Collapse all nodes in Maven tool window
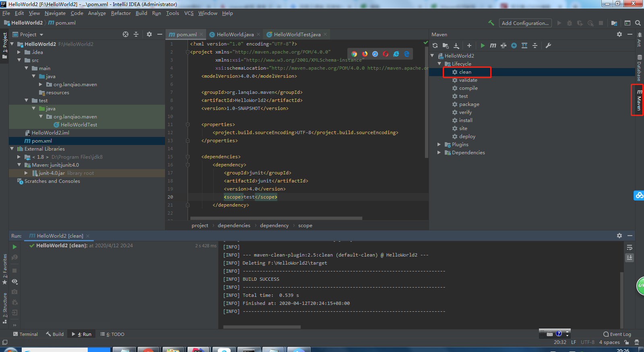The width and height of the screenshot is (644, 352). (535, 46)
